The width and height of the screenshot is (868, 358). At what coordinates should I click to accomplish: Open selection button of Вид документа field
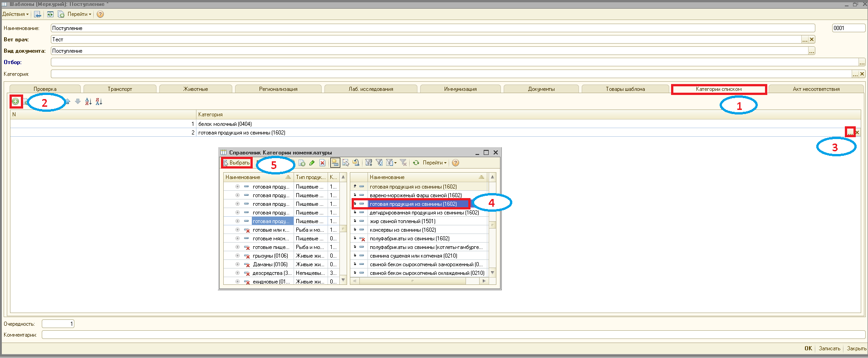(x=812, y=51)
